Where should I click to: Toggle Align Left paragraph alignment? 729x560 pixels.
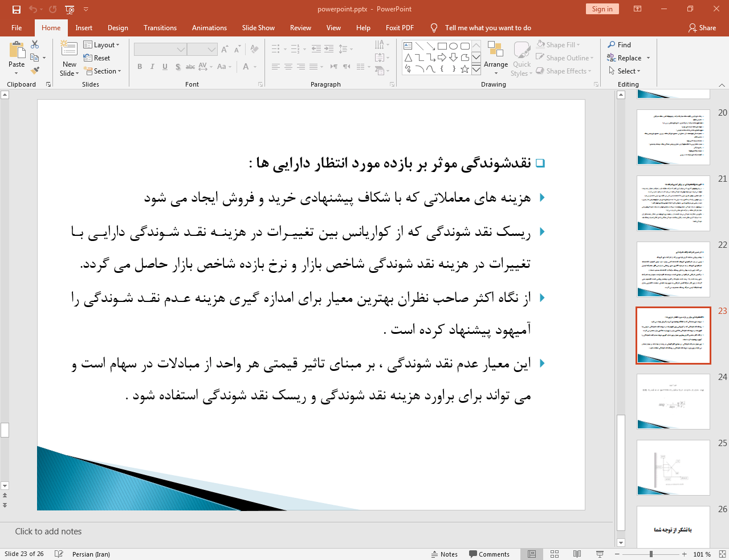tap(276, 67)
